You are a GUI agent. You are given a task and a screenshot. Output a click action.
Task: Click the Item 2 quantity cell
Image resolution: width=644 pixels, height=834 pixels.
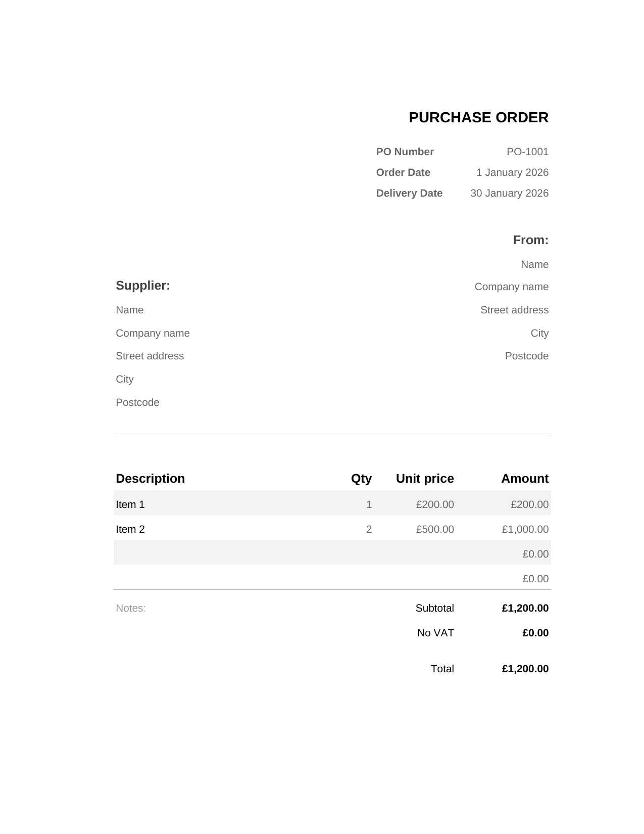tap(369, 529)
